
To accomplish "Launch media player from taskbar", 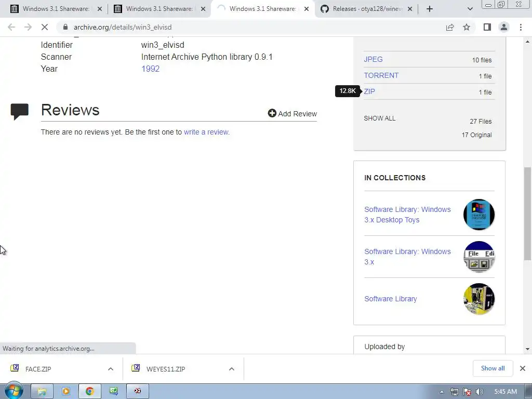I will pos(66,392).
